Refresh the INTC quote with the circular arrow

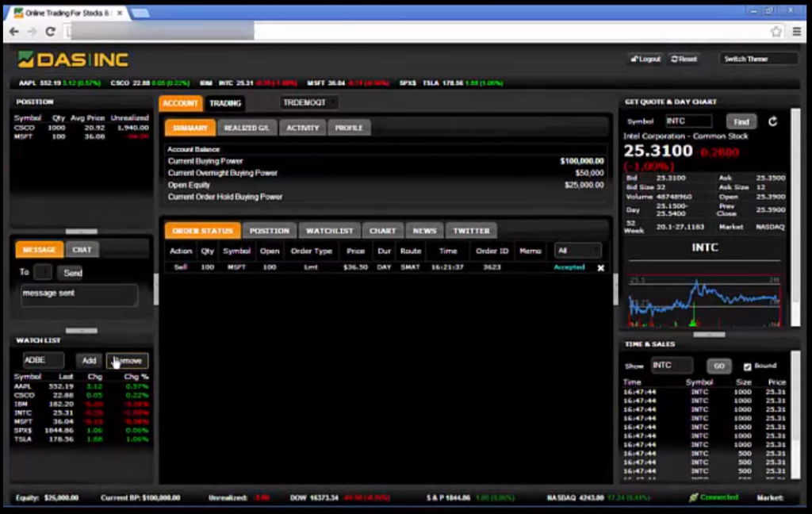coord(772,121)
